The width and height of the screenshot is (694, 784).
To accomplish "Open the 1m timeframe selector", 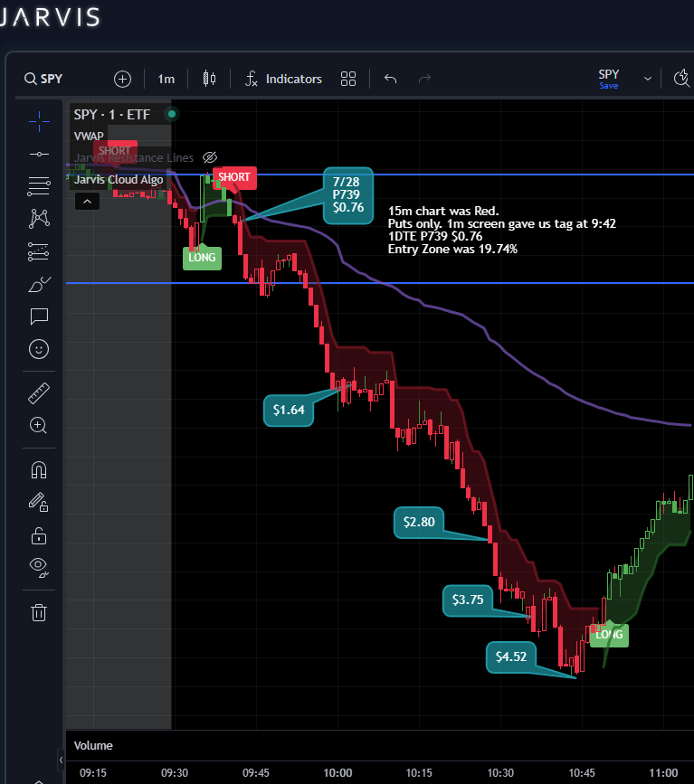I will click(x=166, y=79).
